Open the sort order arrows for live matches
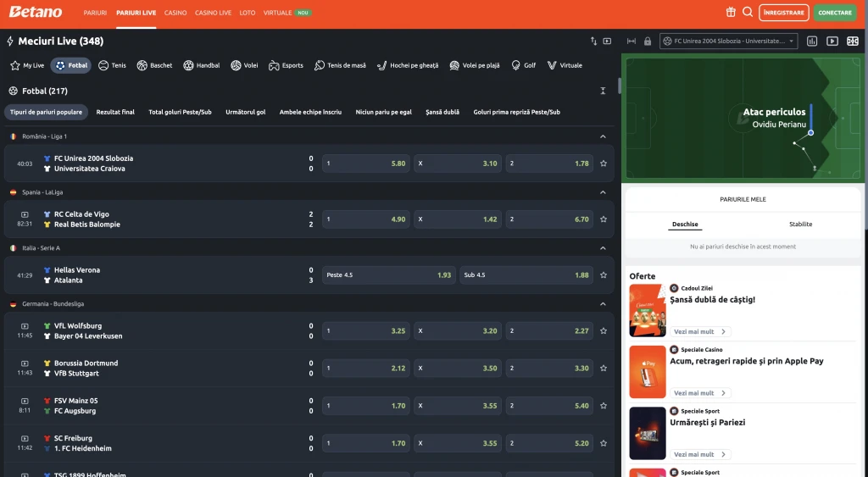 pyautogui.click(x=593, y=41)
